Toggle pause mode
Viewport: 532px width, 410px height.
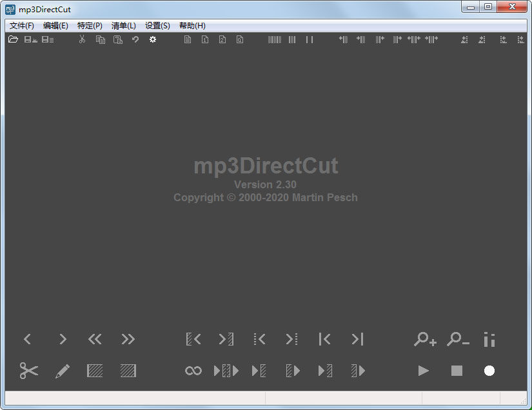click(309, 39)
